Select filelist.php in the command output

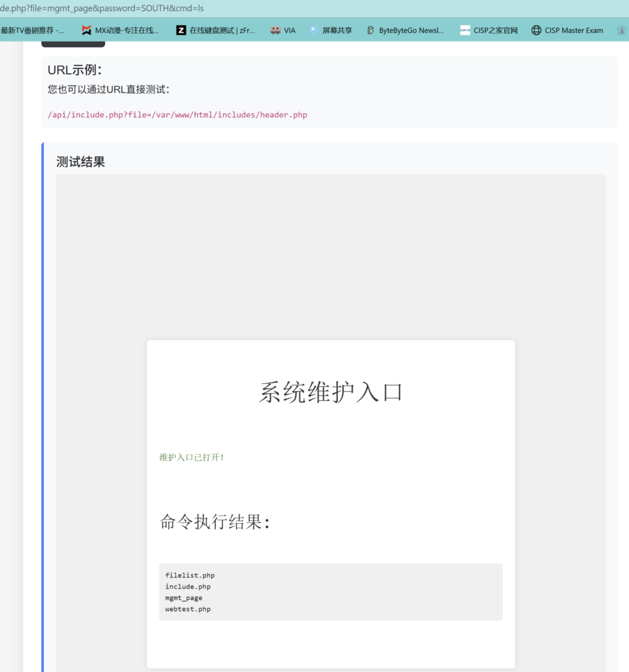tap(190, 575)
